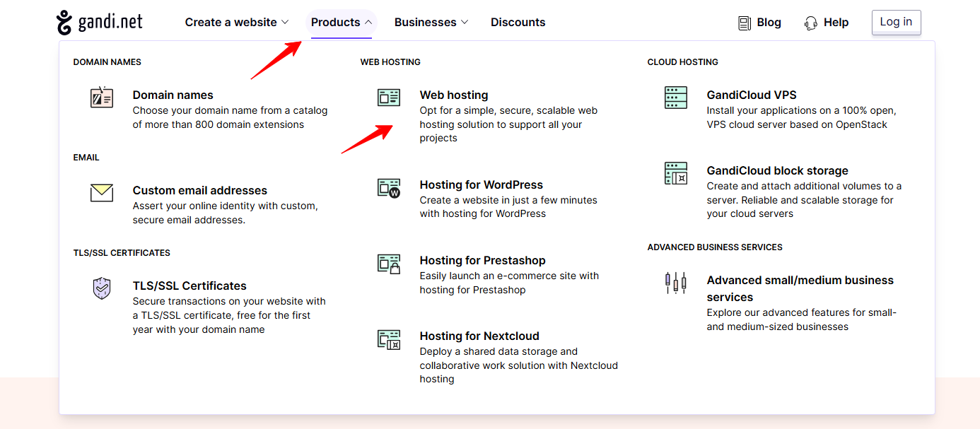Click the Domain names icon
The height and width of the screenshot is (429, 980).
[x=102, y=97]
